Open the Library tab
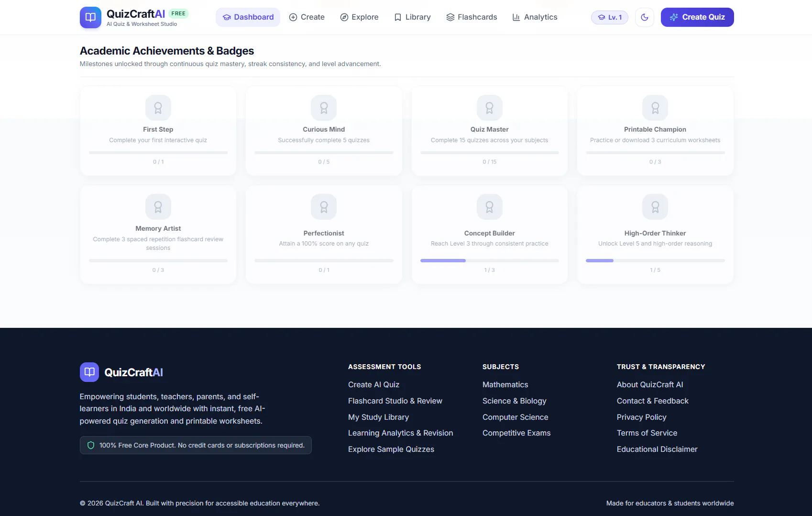This screenshot has height=516, width=812. point(412,17)
